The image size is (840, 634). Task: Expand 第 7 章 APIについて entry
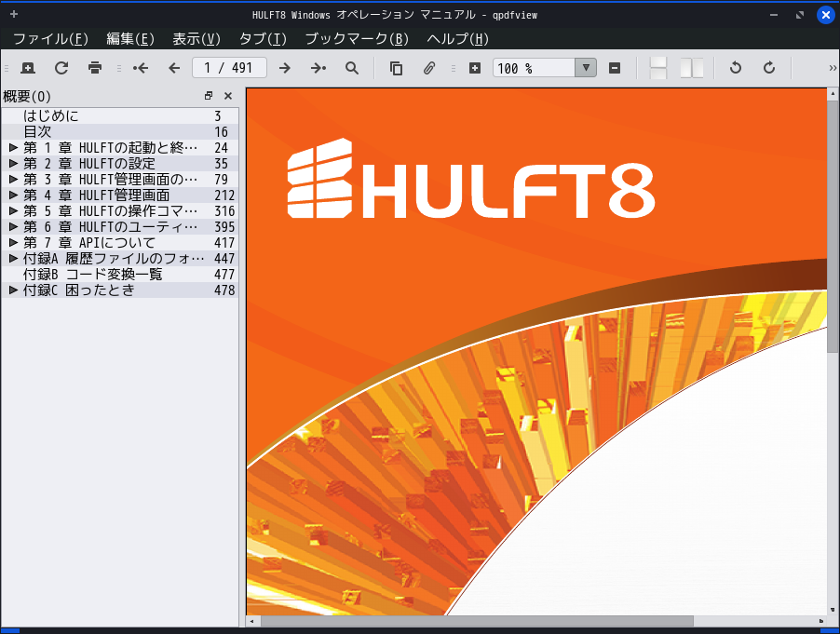coord(13,242)
